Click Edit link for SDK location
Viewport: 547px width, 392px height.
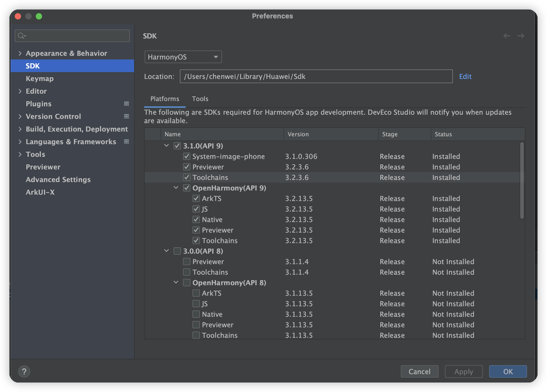coord(465,77)
